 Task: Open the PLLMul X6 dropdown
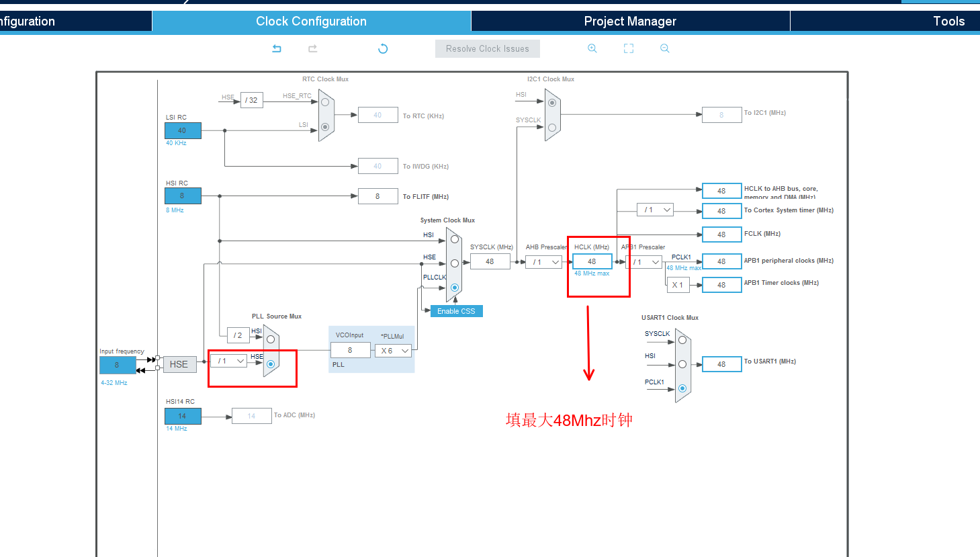[393, 351]
